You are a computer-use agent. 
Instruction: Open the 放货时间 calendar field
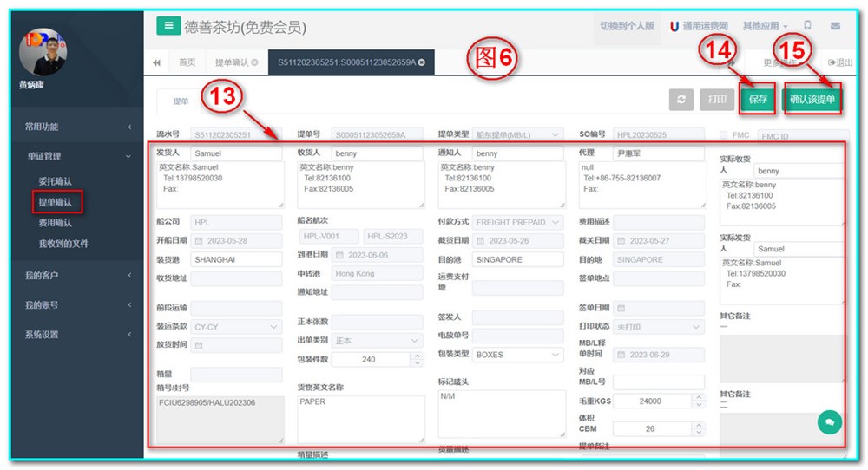(x=236, y=346)
